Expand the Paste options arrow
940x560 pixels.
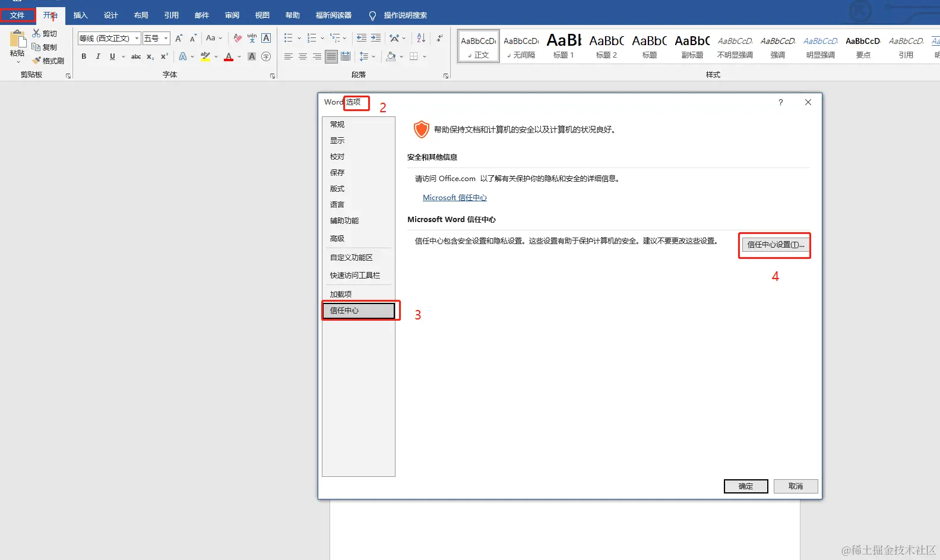click(18, 61)
